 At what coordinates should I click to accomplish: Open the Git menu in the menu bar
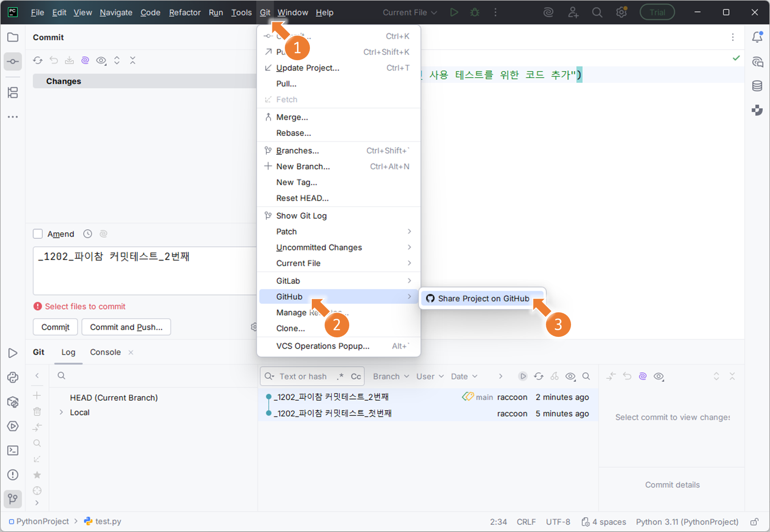click(x=265, y=12)
